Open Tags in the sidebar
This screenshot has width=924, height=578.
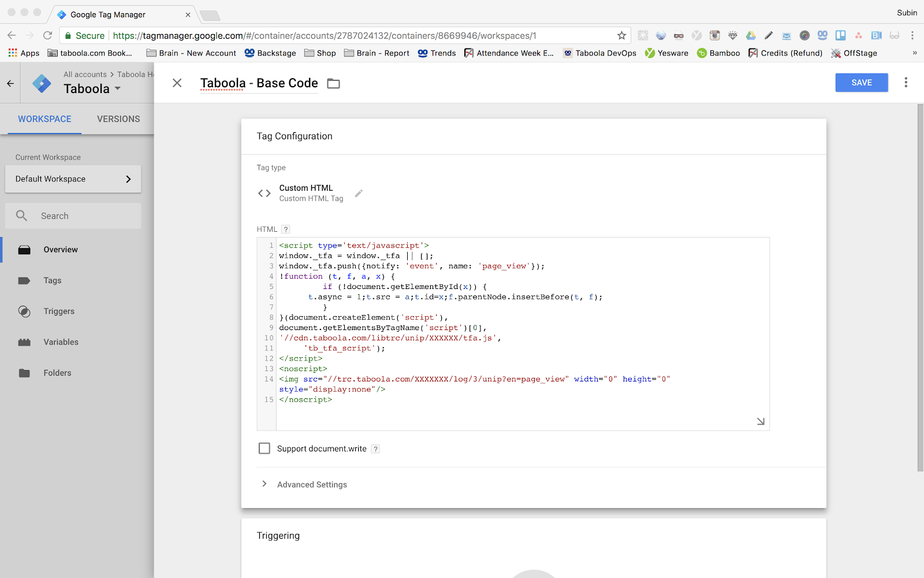[x=53, y=281]
